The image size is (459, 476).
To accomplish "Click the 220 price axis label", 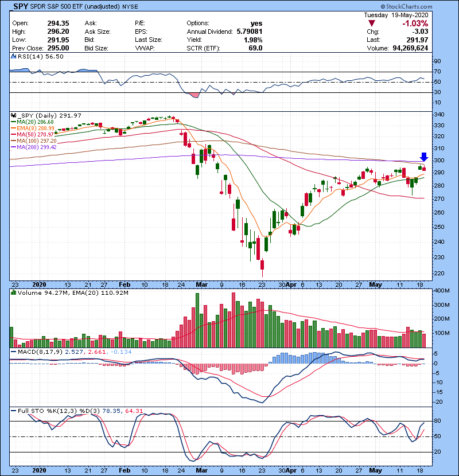I will [439, 273].
